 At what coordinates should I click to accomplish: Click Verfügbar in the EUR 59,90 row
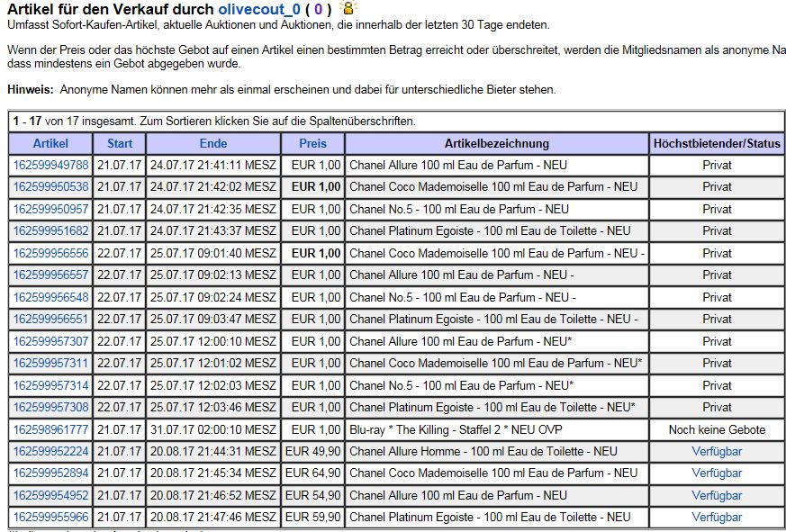click(717, 517)
